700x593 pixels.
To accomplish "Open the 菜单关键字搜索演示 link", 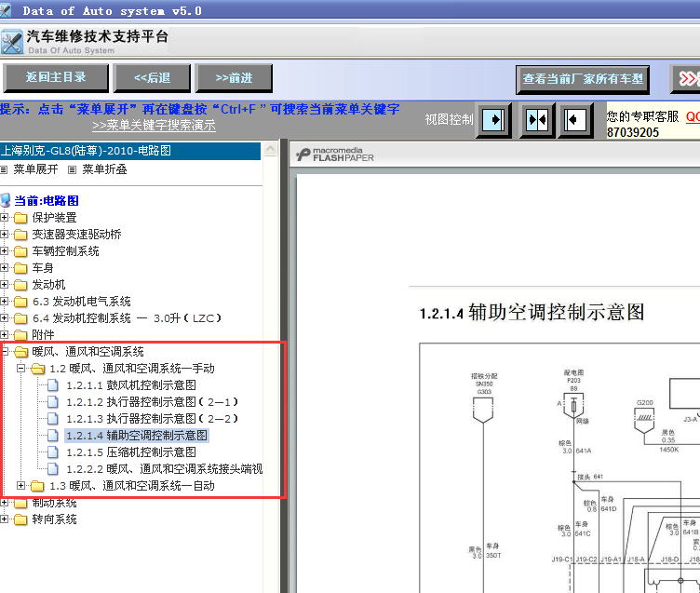I will click(x=154, y=125).
